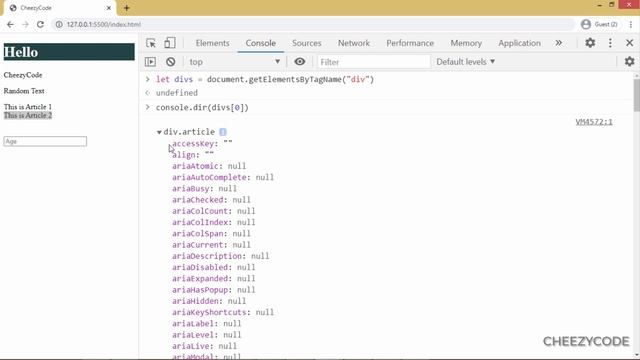
Task: Reload the page
Action: click(40, 24)
